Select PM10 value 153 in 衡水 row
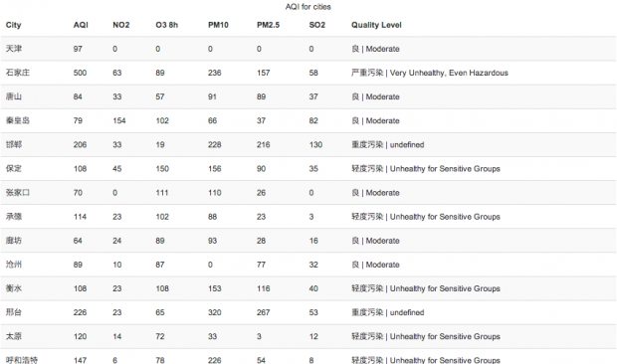Screen dimensions: 617x364 tap(214, 288)
